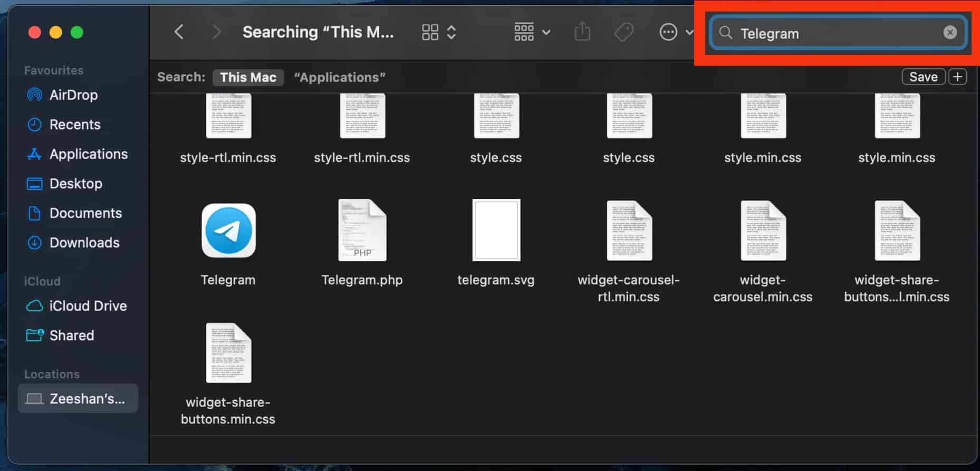This screenshot has height=471, width=980.
Task: Select Zeeshan's Mac under Locations
Action: (78, 398)
